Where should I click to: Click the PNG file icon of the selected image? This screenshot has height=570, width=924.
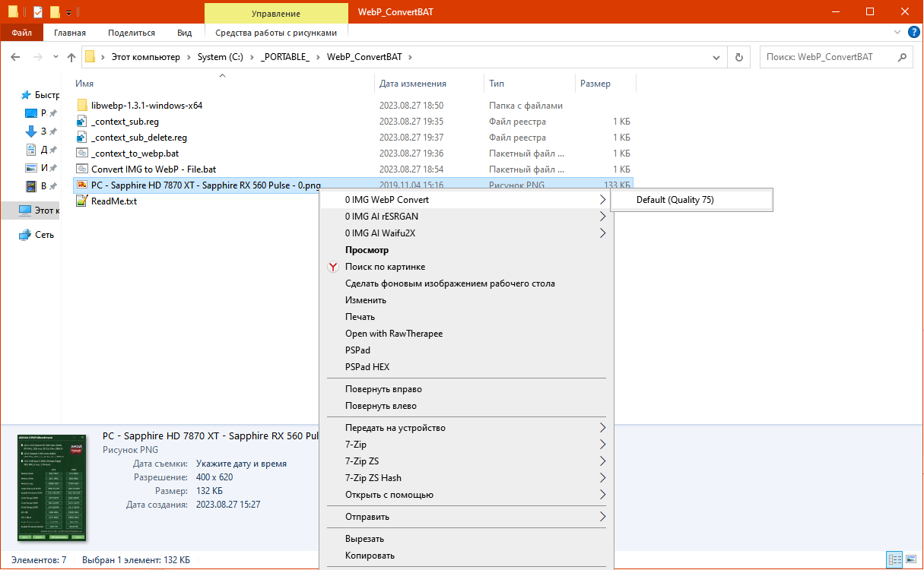[x=82, y=185]
